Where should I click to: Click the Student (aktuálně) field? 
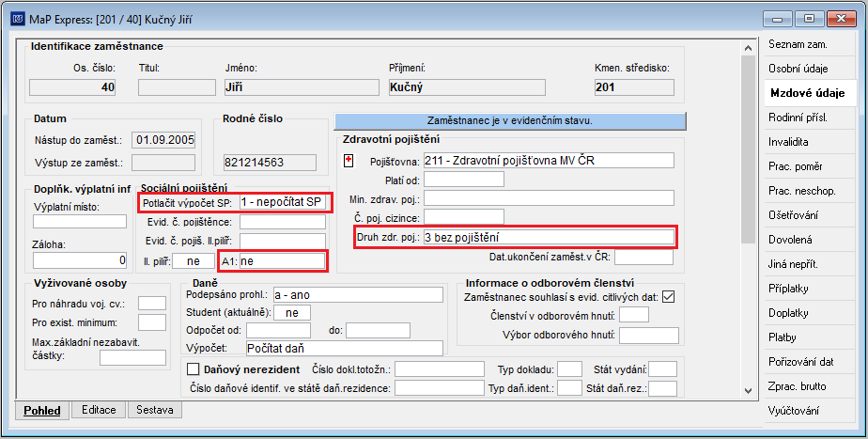click(292, 313)
